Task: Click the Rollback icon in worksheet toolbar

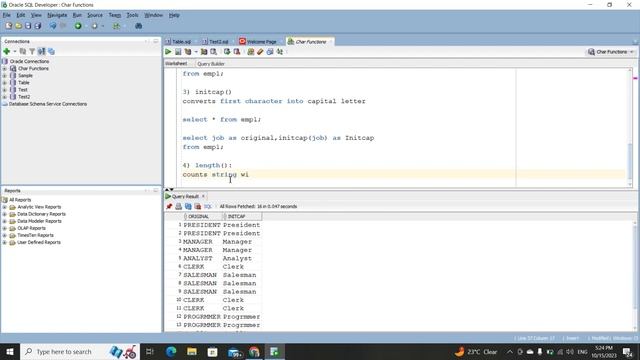Action: pyautogui.click(x=237, y=52)
